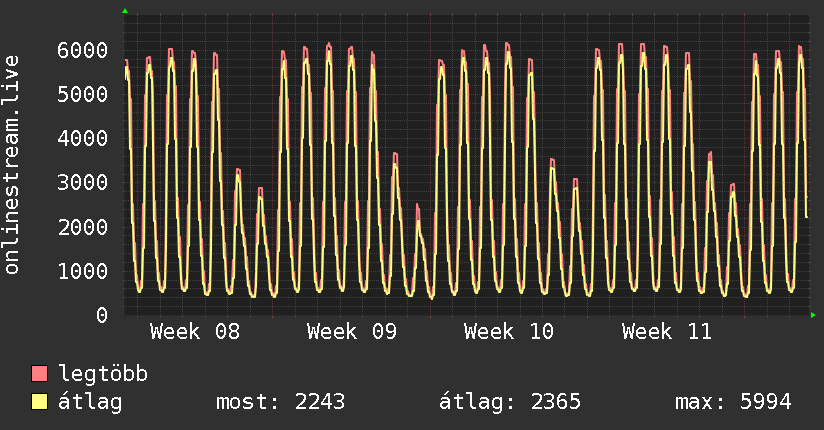Click the yellow átlag legend swatch
Screen dimensions: 824x430
coord(39,401)
